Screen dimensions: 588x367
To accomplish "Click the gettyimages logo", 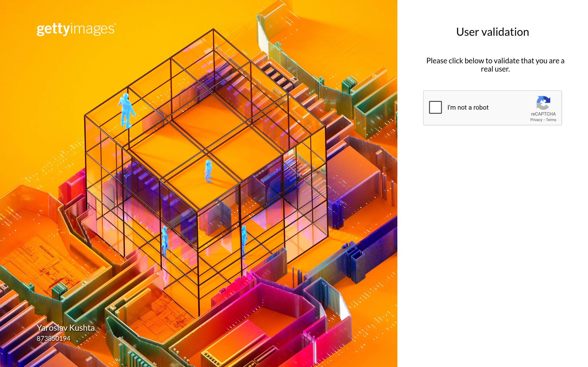I will 75,29.
